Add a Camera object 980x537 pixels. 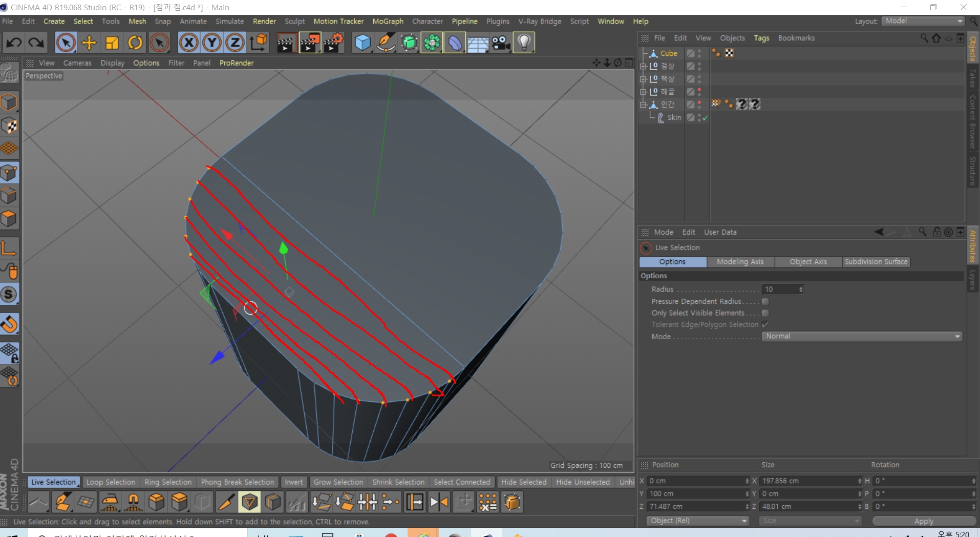pos(501,43)
